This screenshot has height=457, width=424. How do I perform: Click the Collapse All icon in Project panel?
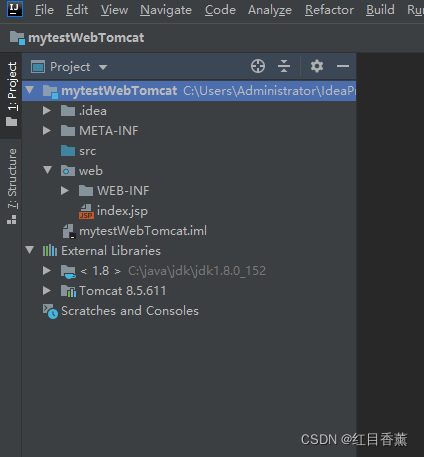click(x=284, y=66)
